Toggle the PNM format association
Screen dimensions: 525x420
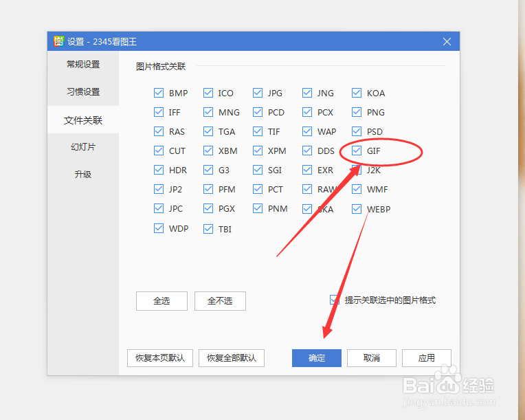pyautogui.click(x=258, y=208)
